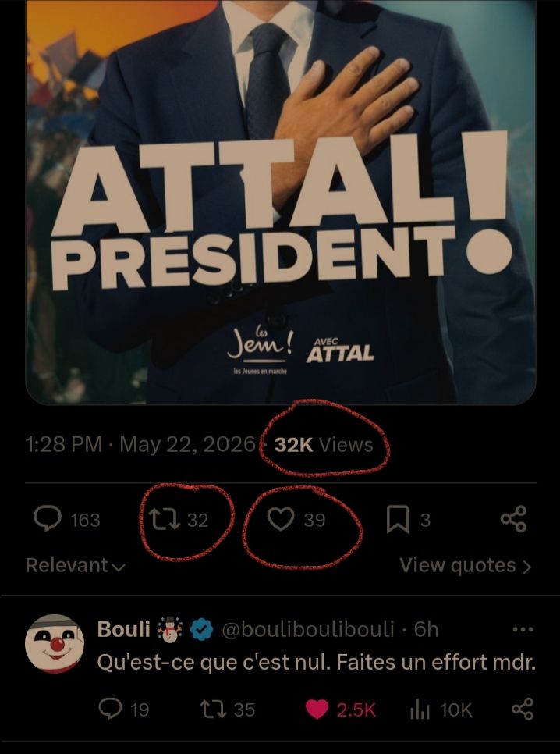Share the main post via share icon
Screen dimensions: 560x754
[514, 519]
